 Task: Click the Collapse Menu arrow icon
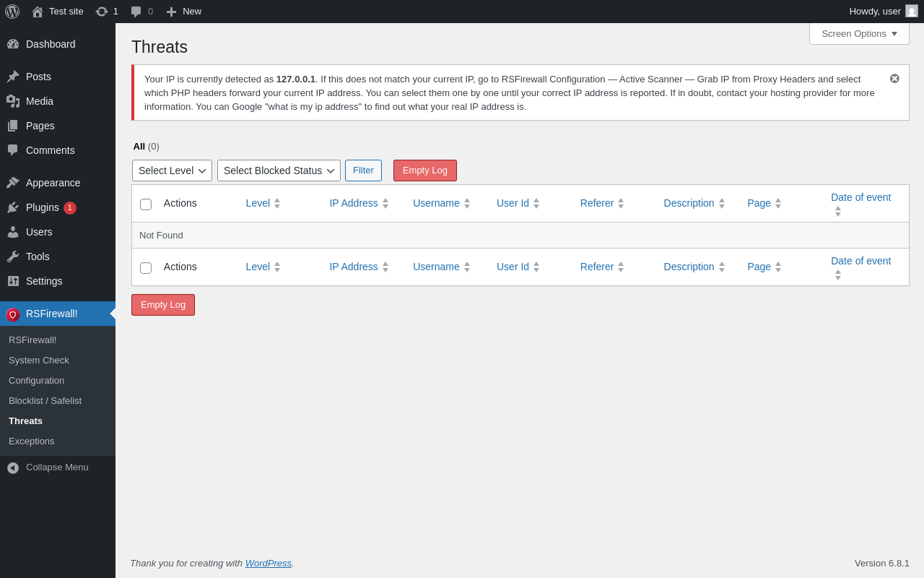pyautogui.click(x=13, y=467)
